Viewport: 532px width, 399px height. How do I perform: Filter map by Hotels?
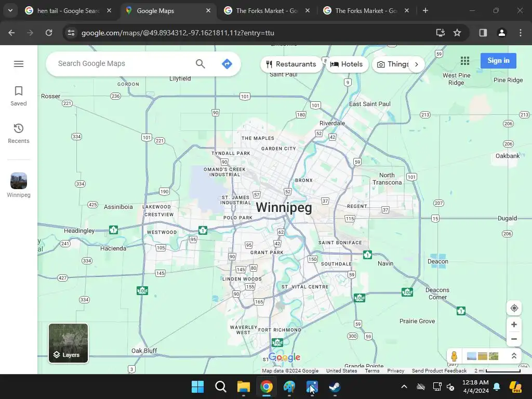(347, 64)
